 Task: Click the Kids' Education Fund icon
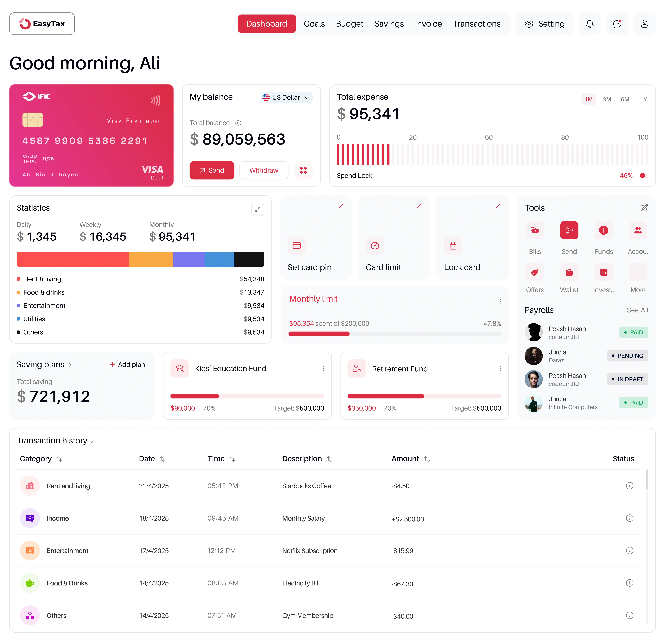pos(179,369)
